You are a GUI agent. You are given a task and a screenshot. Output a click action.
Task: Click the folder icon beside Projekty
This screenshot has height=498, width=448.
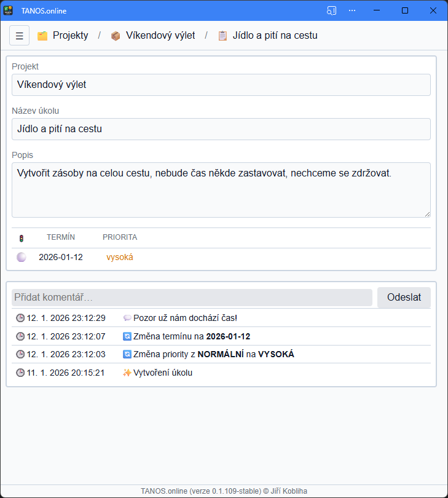coord(42,36)
